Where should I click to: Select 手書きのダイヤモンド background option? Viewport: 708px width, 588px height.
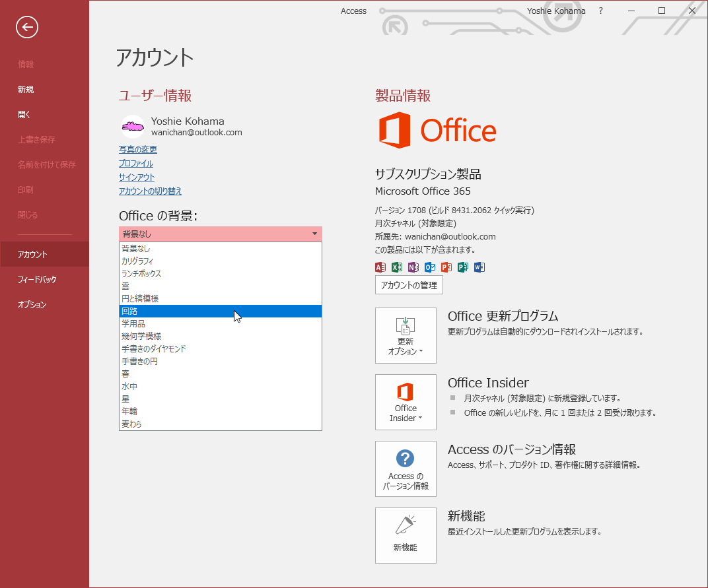[221, 349]
